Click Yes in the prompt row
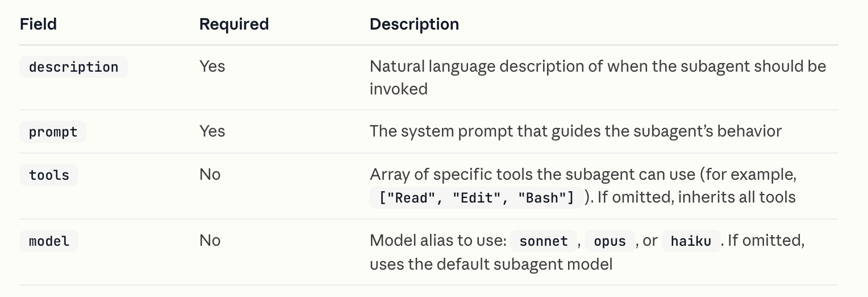868x297 pixels. tap(212, 131)
